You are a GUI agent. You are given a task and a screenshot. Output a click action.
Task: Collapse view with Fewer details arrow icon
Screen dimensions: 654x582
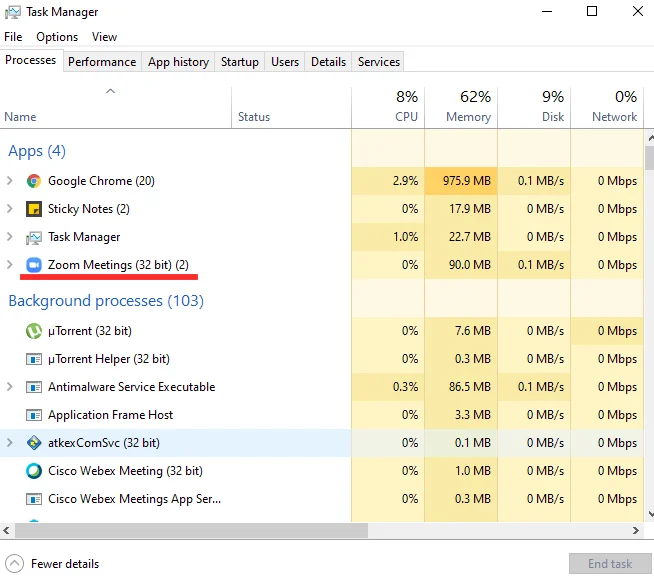click(x=15, y=564)
